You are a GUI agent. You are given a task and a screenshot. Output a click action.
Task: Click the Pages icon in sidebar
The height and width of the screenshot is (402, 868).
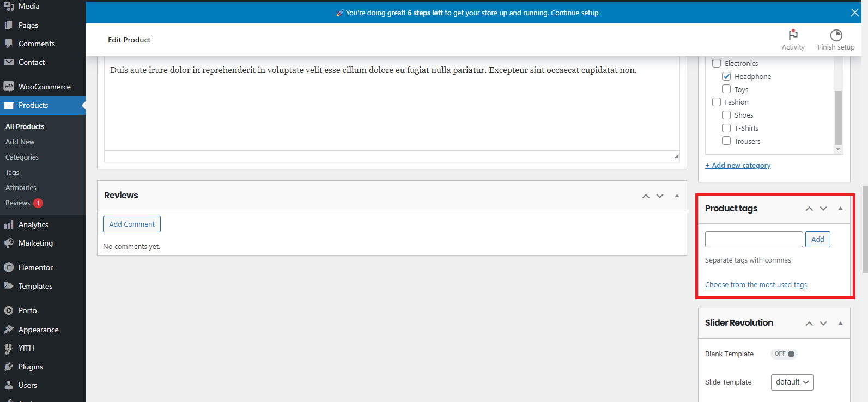coord(9,25)
